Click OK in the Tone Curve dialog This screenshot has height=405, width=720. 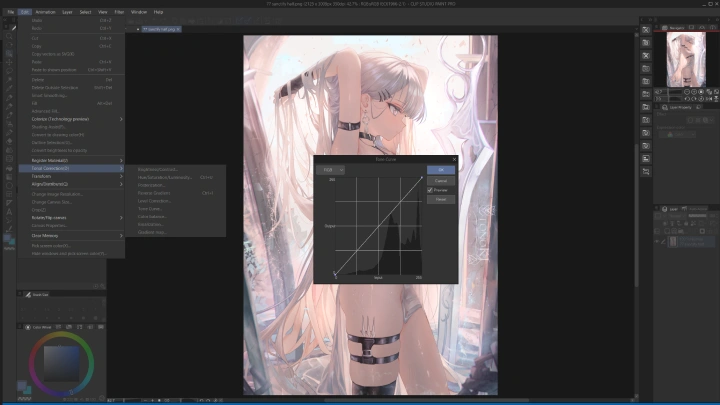click(441, 170)
